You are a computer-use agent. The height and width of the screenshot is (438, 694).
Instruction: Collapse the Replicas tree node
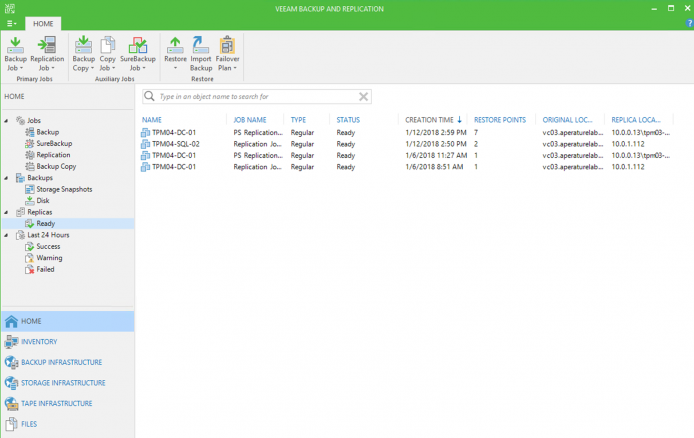(x=6, y=212)
